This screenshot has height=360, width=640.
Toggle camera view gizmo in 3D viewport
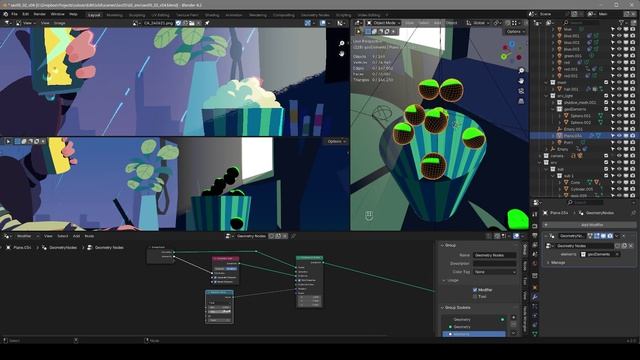[521, 91]
